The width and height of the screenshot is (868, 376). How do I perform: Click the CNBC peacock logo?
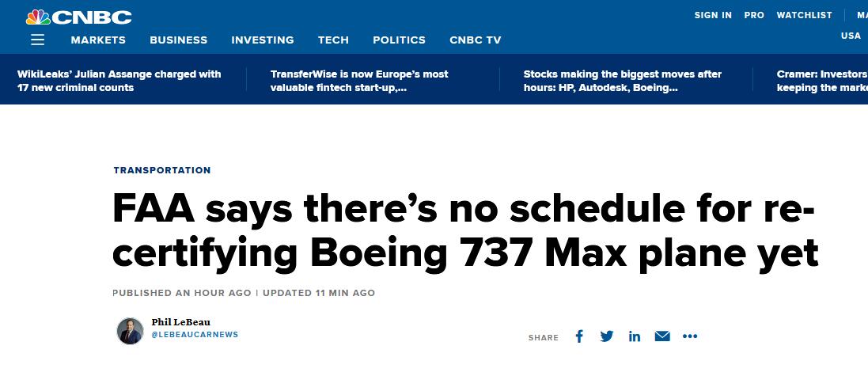(x=78, y=17)
